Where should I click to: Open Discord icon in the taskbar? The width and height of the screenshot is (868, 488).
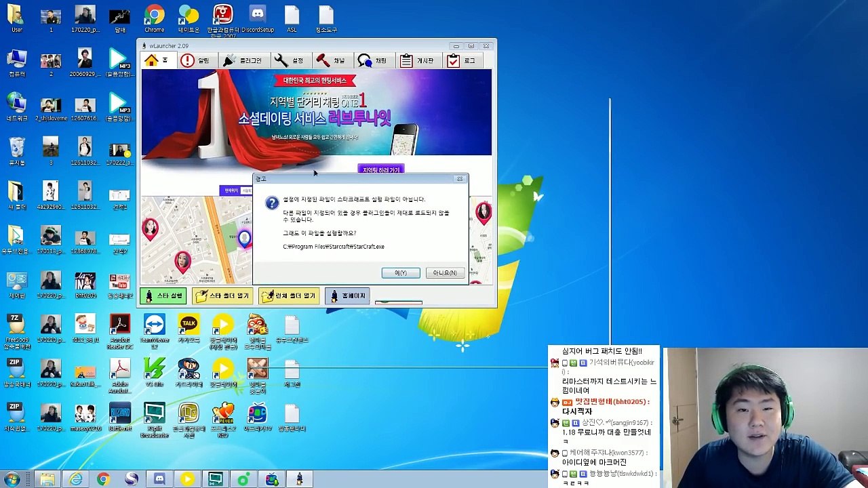pyautogui.click(x=159, y=479)
